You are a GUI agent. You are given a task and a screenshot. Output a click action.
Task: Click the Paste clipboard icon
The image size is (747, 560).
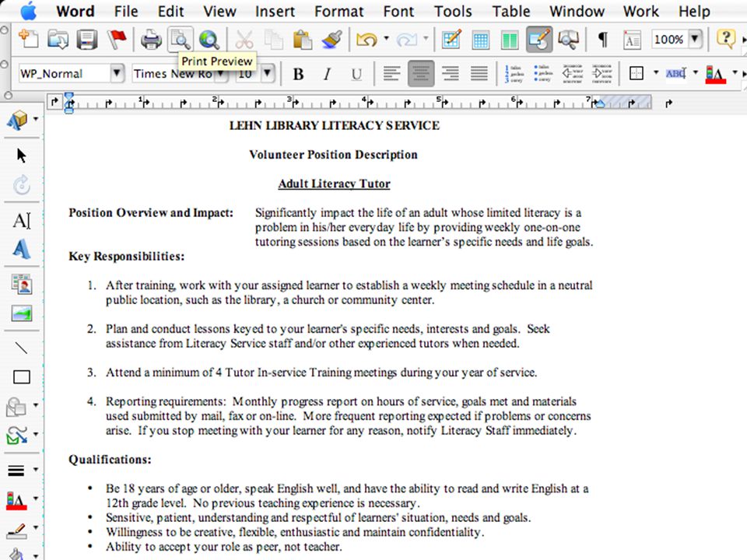(303, 39)
